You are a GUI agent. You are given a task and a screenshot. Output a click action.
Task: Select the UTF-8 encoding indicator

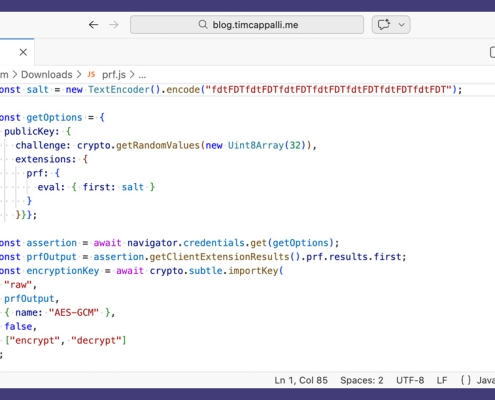click(x=410, y=380)
